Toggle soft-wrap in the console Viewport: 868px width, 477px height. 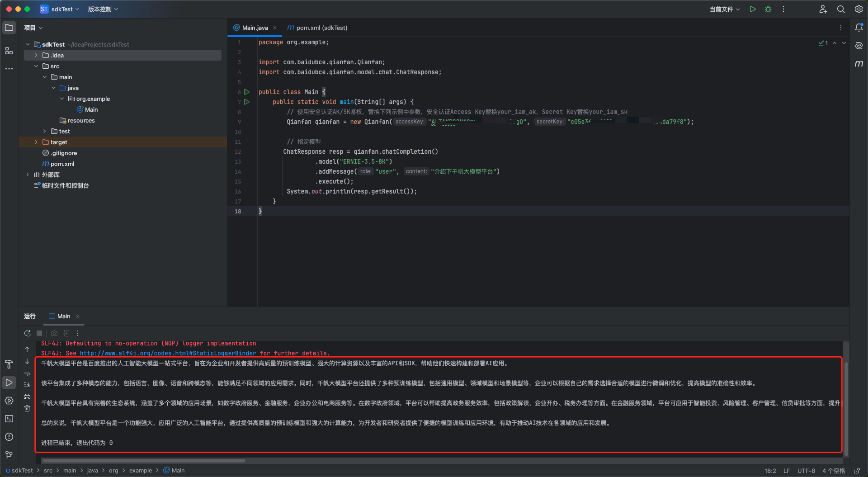tap(27, 373)
